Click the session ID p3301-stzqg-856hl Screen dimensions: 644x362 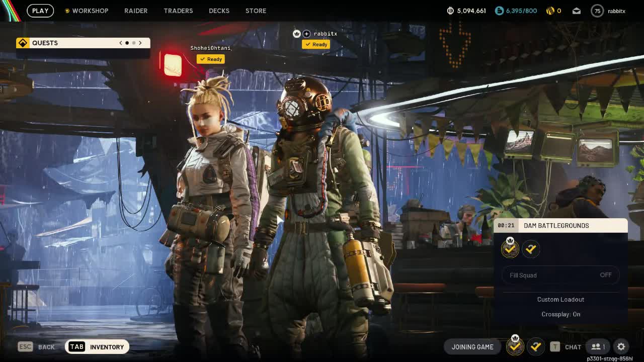[x=610, y=358]
